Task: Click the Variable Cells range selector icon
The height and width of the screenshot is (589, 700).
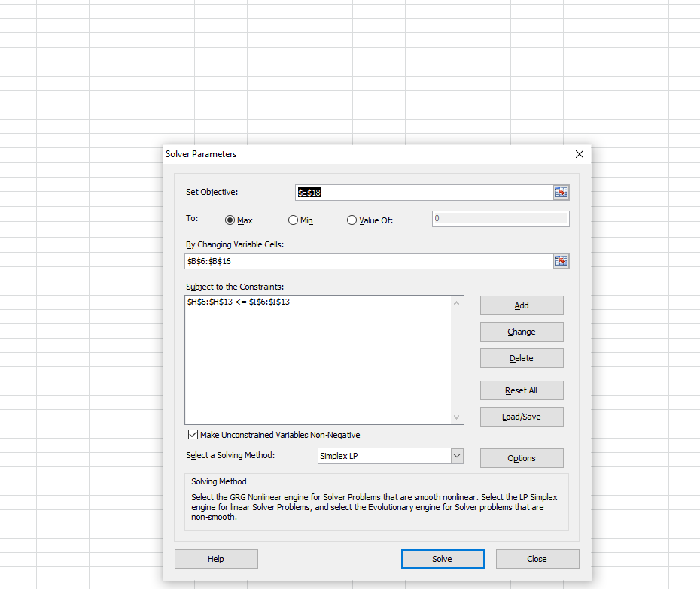Action: (561, 260)
